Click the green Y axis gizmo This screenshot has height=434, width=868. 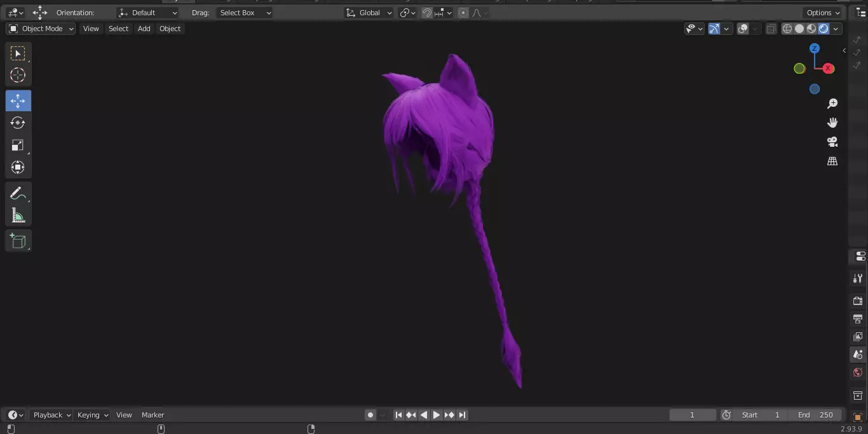tap(799, 69)
